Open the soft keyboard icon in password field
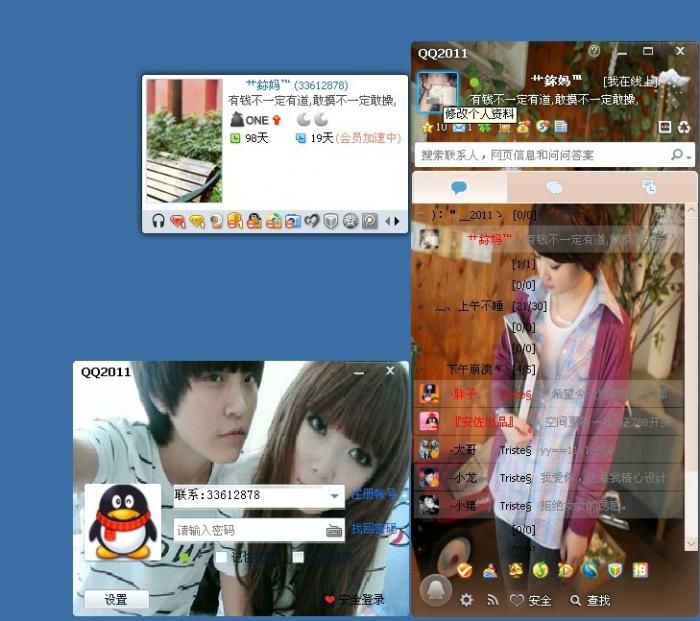 click(334, 531)
